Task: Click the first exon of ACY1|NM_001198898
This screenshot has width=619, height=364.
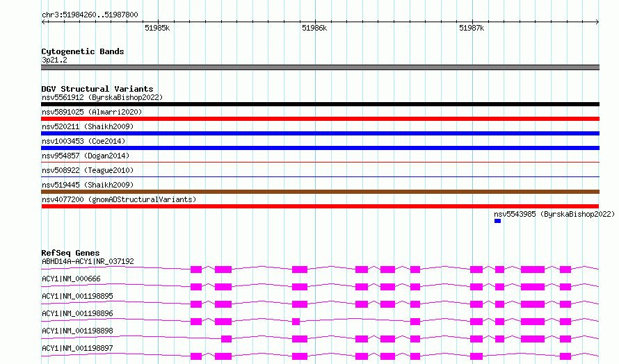Action: coord(226,339)
